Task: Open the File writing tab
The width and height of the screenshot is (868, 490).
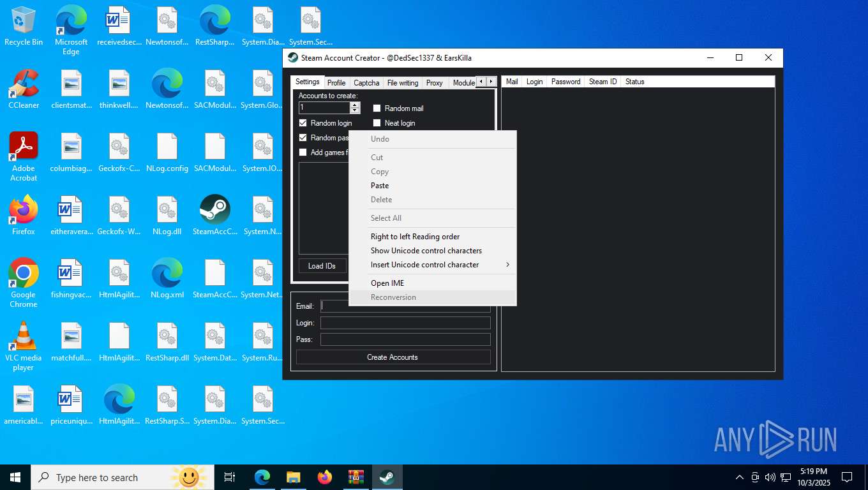Action: click(403, 83)
